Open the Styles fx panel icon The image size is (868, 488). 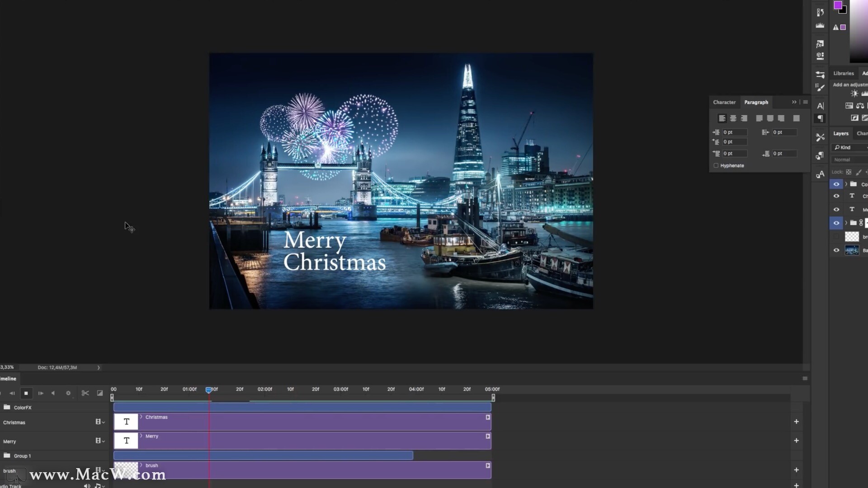(x=820, y=44)
